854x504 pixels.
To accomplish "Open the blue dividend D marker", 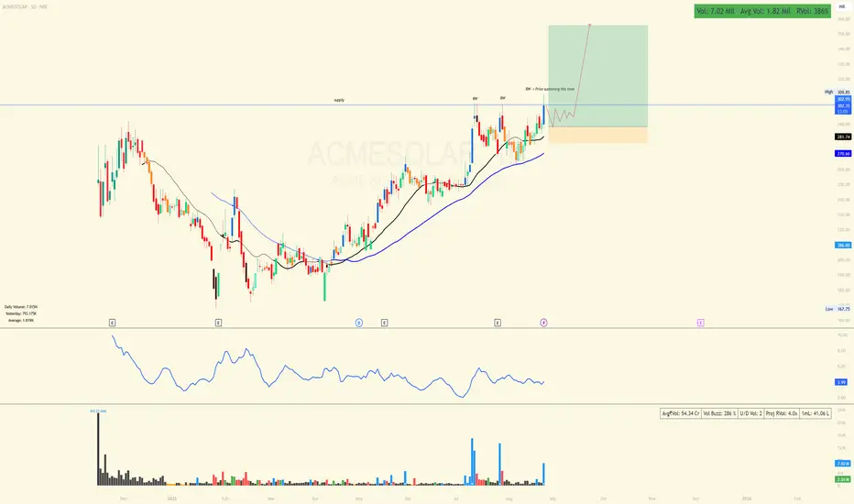I will tap(359, 323).
